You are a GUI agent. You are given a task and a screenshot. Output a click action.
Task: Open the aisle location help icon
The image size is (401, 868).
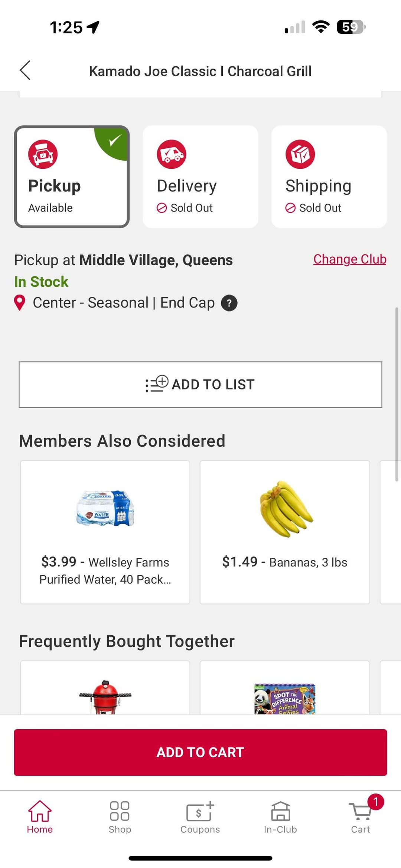(229, 303)
